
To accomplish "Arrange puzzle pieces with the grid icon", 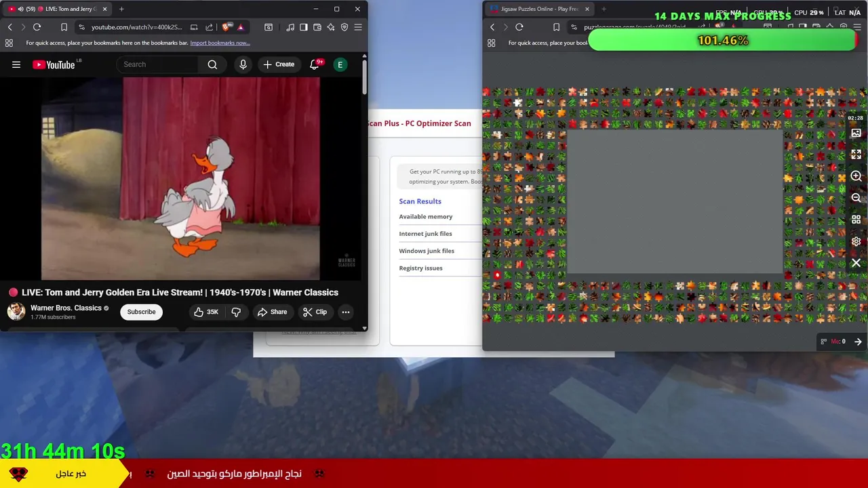I will 856,220.
